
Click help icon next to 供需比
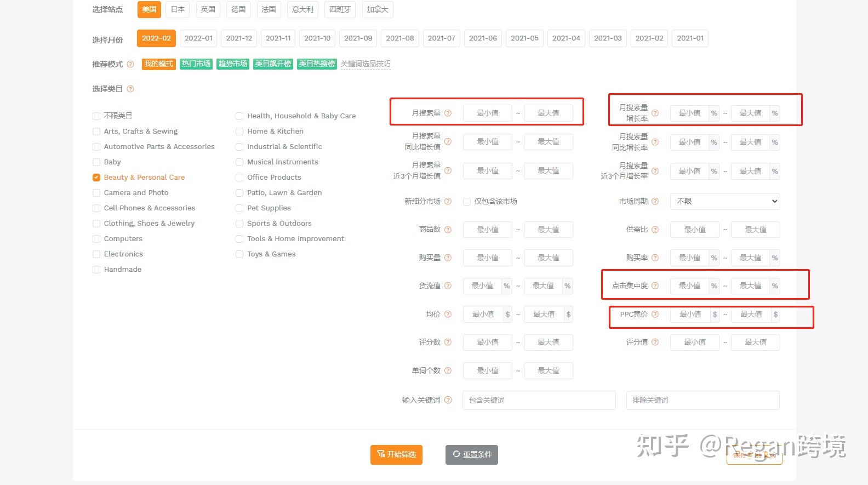coord(655,230)
